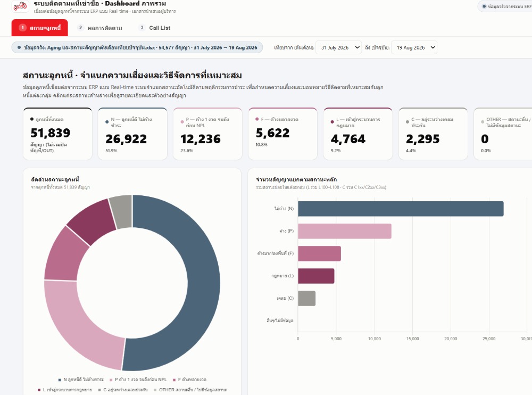
Task: Open the F status card showing 5,622
Action: 283,134
